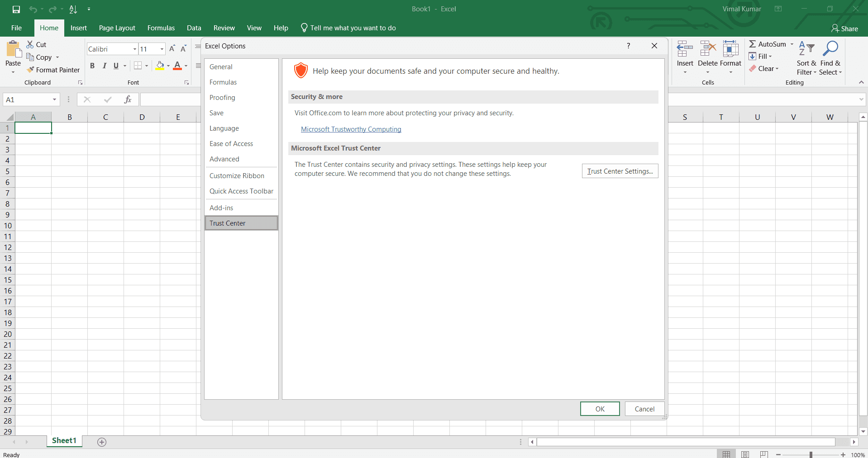Viewport: 868px width, 458px height.
Task: Open Trust Center Settings
Action: 620,171
